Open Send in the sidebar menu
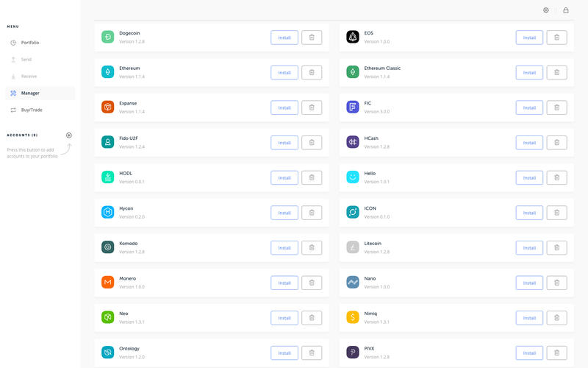588x368 pixels. (x=26, y=60)
